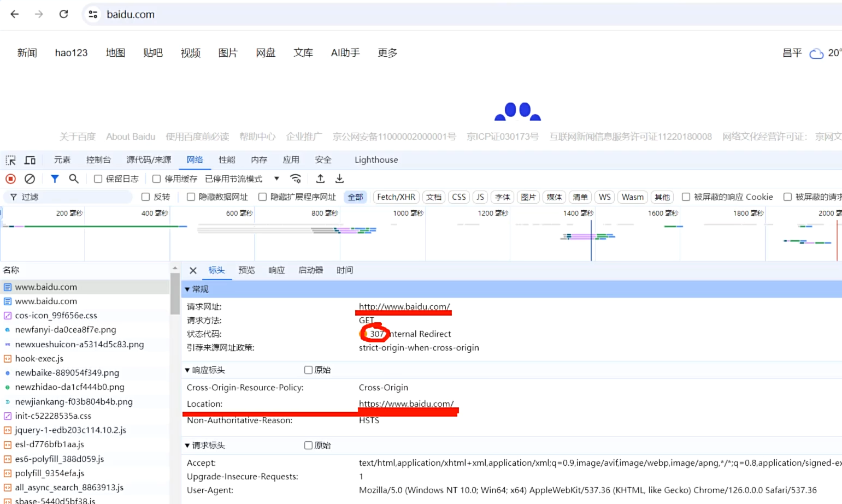Select newfanyi-da0cea8f7e.png request
842x504 pixels.
click(85, 330)
